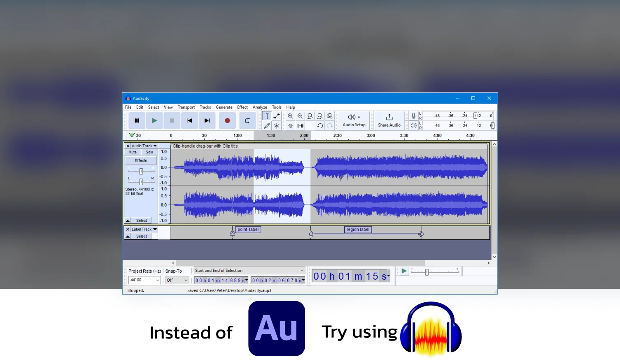This screenshot has height=364, width=620.
Task: Open the Share Audio panel
Action: tap(389, 120)
